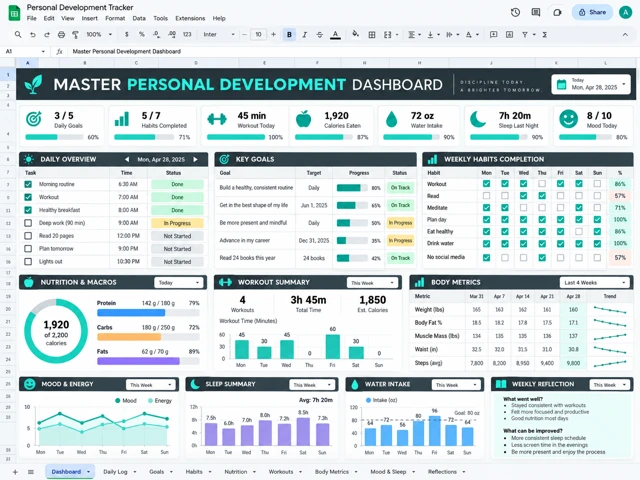The image size is (640, 480).
Task: Open the Google Sheets home icon
Action: [14, 13]
